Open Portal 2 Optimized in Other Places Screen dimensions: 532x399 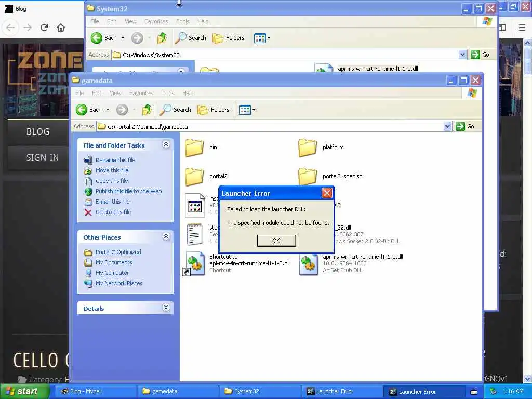click(x=118, y=252)
